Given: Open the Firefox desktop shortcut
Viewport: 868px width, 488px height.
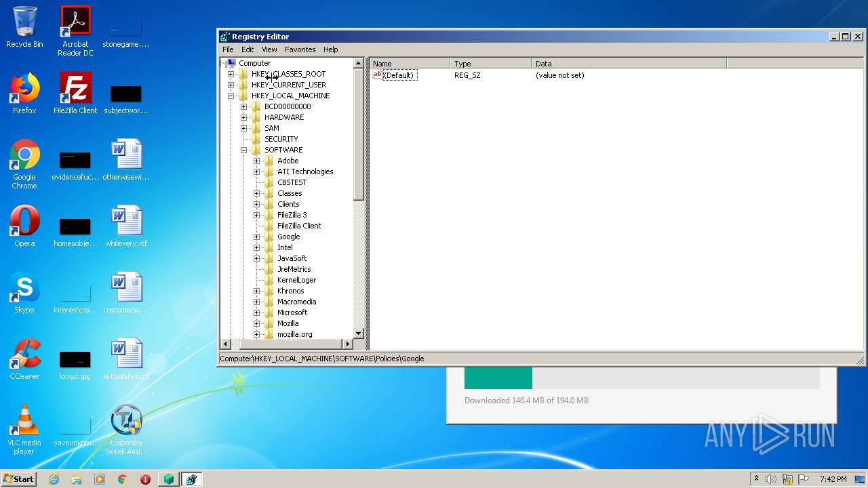Looking at the screenshot, I should pos(24,93).
